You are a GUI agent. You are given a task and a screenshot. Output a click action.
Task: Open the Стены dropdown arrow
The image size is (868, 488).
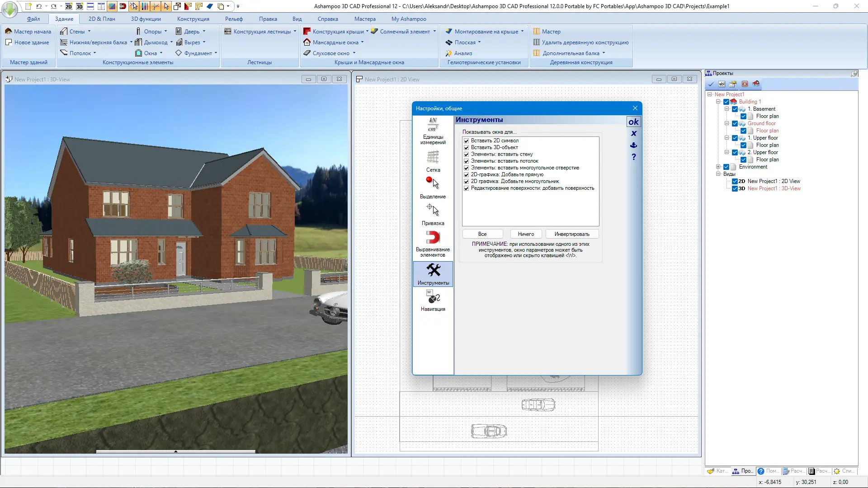click(x=89, y=32)
